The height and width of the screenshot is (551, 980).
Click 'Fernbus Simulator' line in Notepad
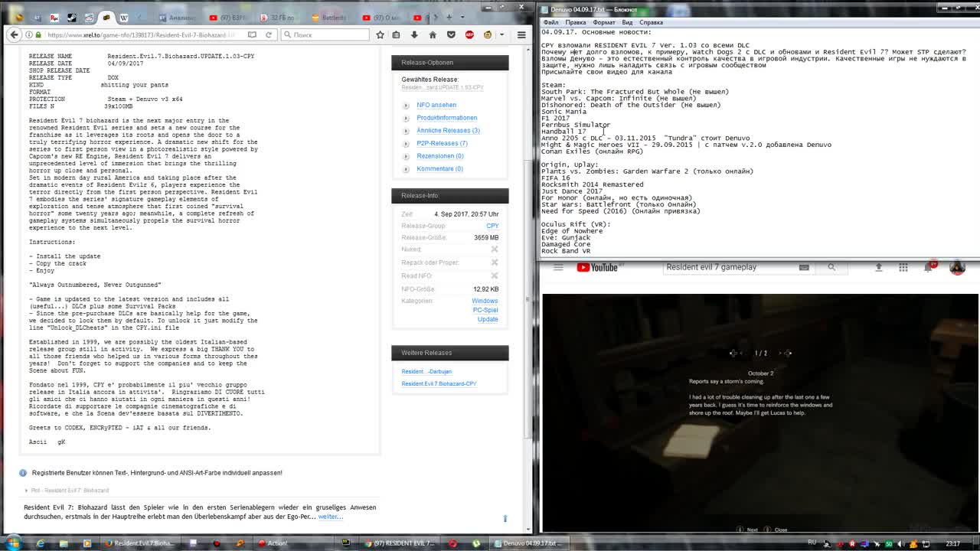click(576, 125)
